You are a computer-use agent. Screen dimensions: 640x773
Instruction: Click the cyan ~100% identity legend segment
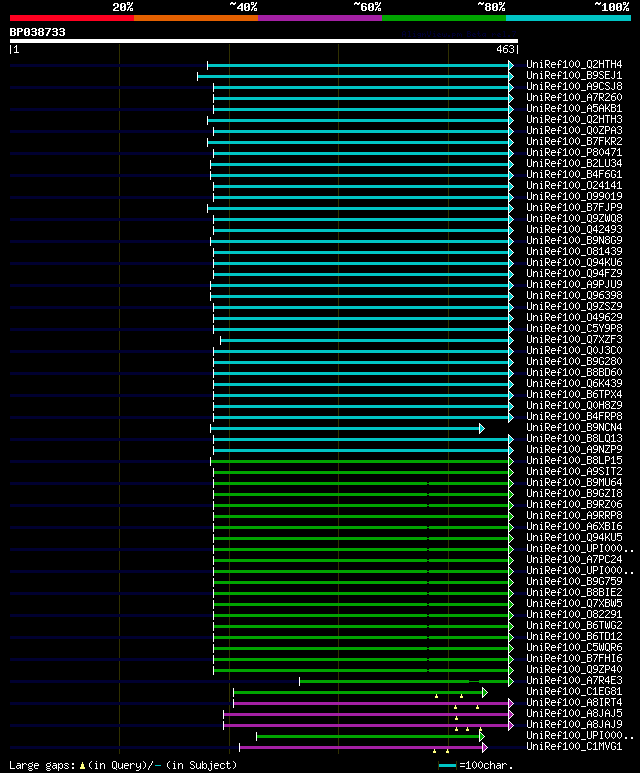coord(569,18)
